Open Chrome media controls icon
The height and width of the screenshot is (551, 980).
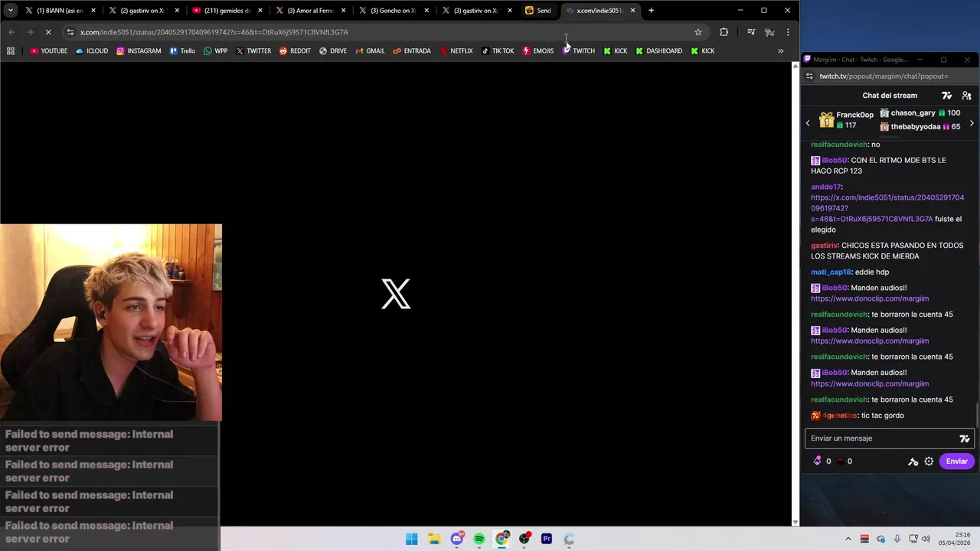751,32
